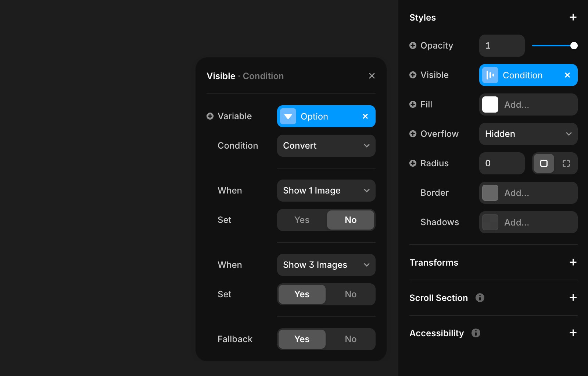The image size is (588, 376).
Task: Click the plus icon beside Visible in Styles
Action: pos(413,75)
